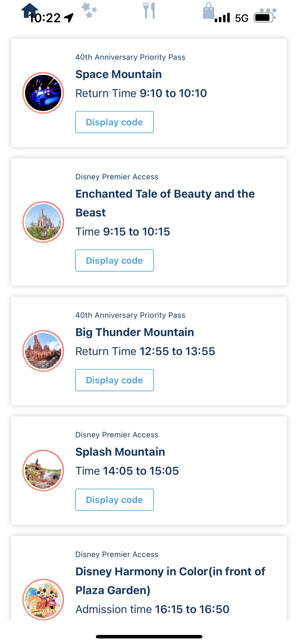Tap the Splash Mountain thumbnail

coord(43,470)
